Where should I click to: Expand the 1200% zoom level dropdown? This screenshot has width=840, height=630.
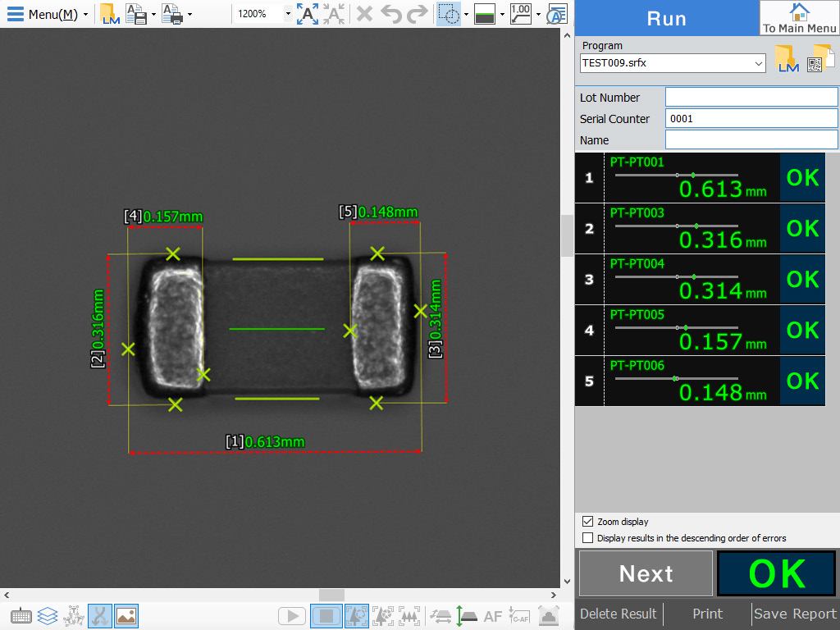tap(288, 14)
